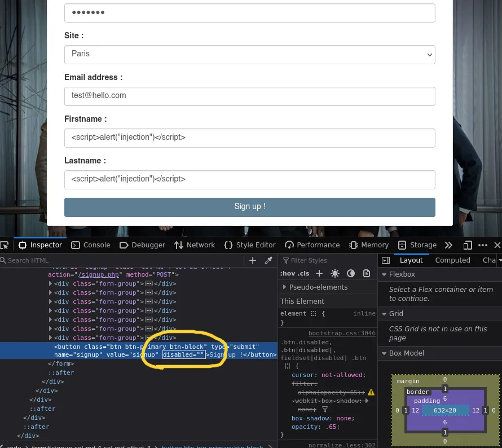Image resolution: width=502 pixels, height=448 pixels.
Task: Collapse the Box Model section
Action: pos(384,353)
